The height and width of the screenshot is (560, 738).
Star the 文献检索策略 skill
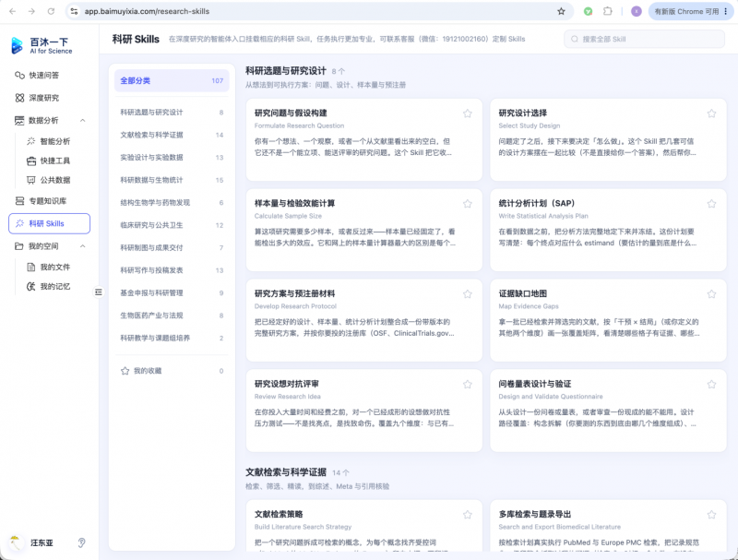[x=468, y=515]
